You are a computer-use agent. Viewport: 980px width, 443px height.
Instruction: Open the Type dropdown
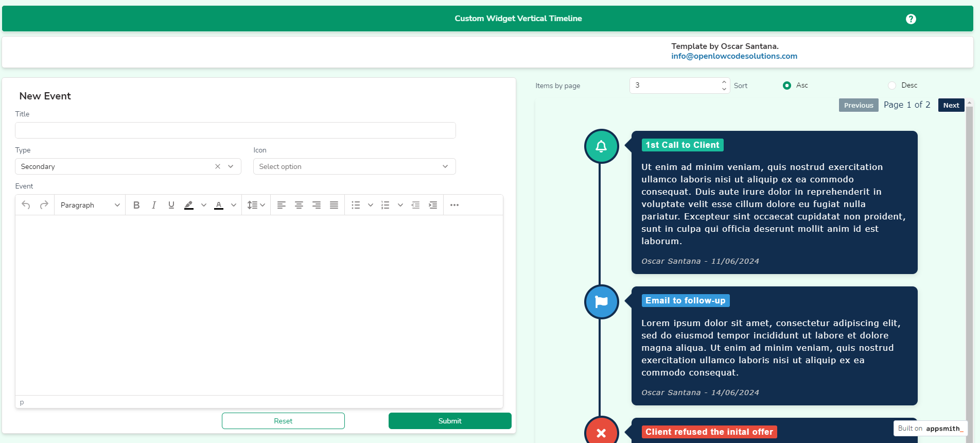tap(231, 166)
